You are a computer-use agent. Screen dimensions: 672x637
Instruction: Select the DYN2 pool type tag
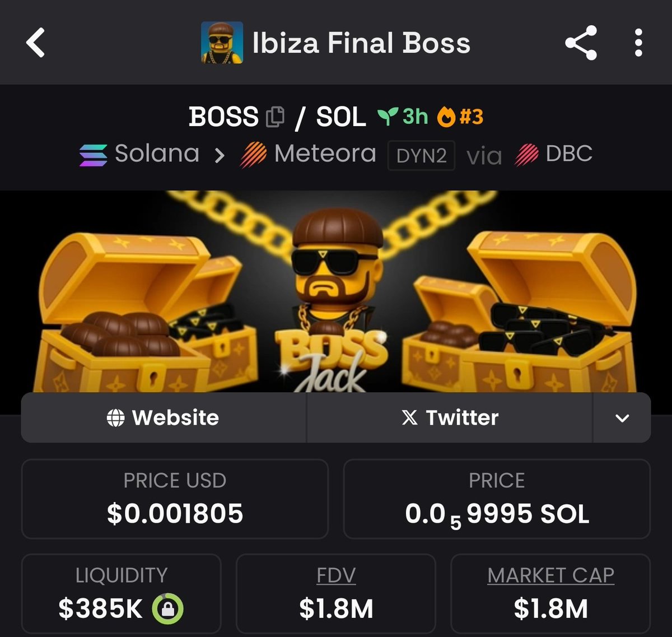point(421,156)
